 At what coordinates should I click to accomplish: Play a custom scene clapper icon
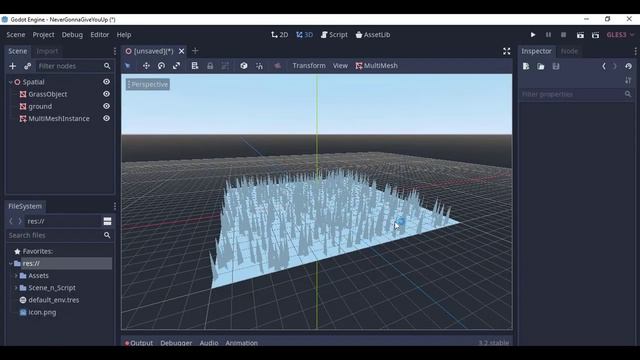pyautogui.click(x=596, y=35)
